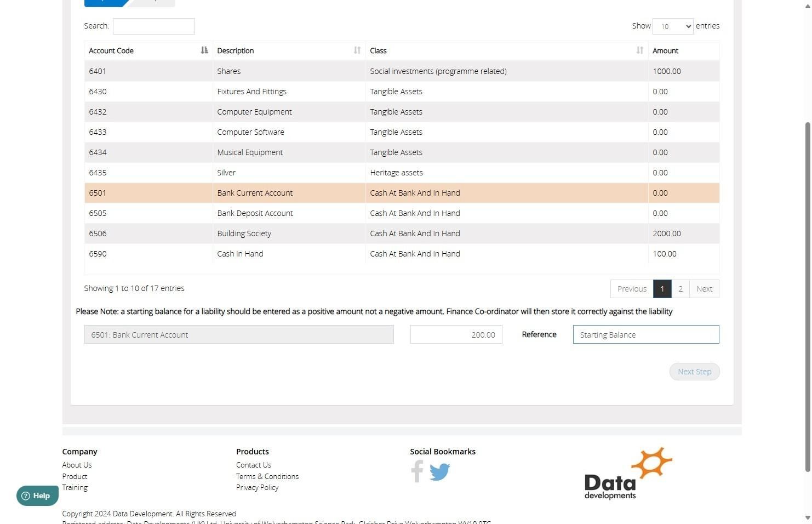Click the Starting Balance reference field
The width and height of the screenshot is (812, 524).
click(646, 334)
